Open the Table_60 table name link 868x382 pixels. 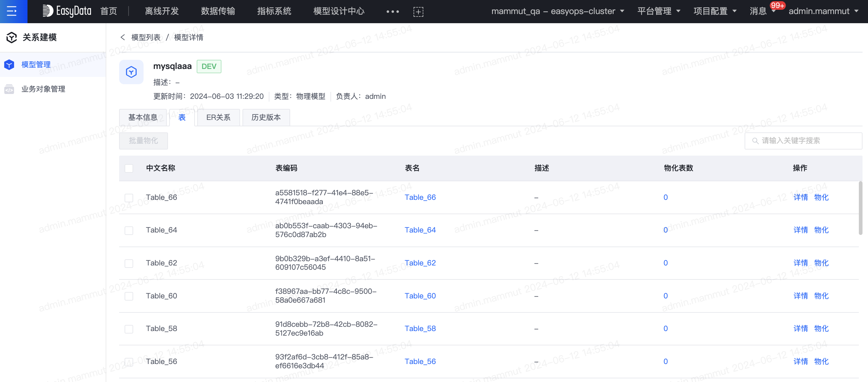point(420,296)
